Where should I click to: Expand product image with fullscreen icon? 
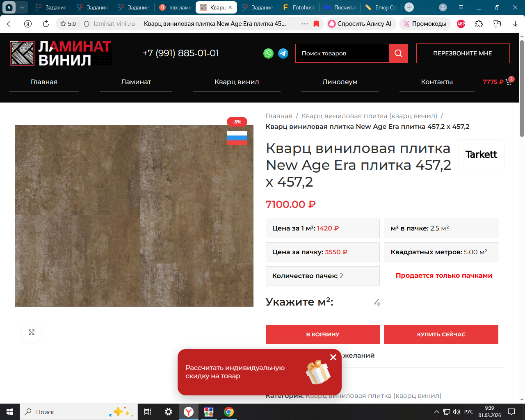(x=32, y=332)
